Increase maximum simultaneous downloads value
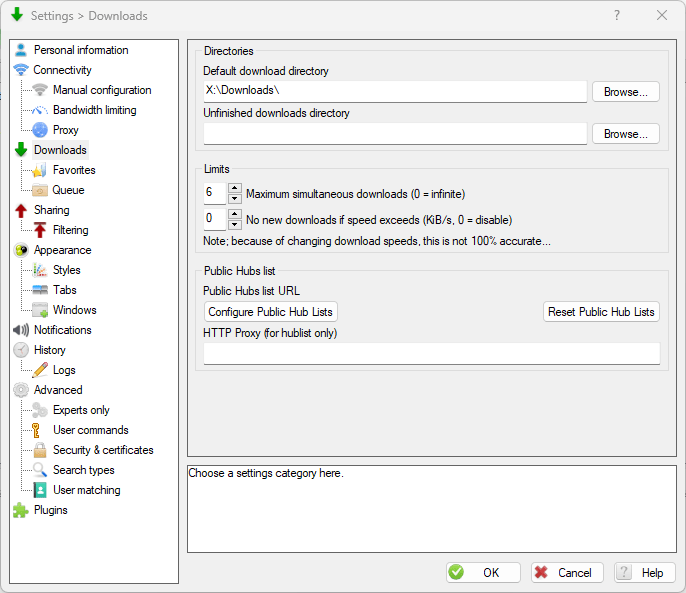Image resolution: width=686 pixels, height=593 pixels. tap(235, 189)
